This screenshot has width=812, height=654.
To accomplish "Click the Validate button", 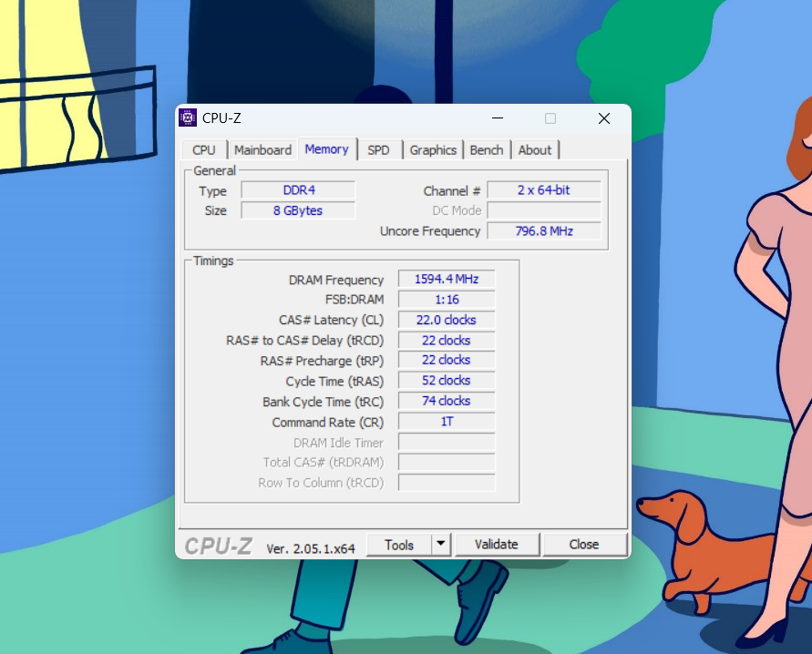I will point(497,545).
